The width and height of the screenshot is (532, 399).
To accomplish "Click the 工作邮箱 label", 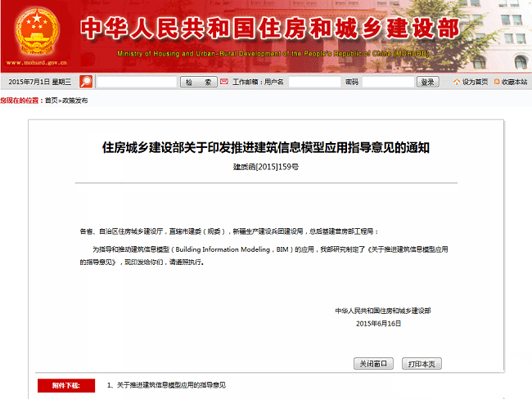I will (245, 82).
